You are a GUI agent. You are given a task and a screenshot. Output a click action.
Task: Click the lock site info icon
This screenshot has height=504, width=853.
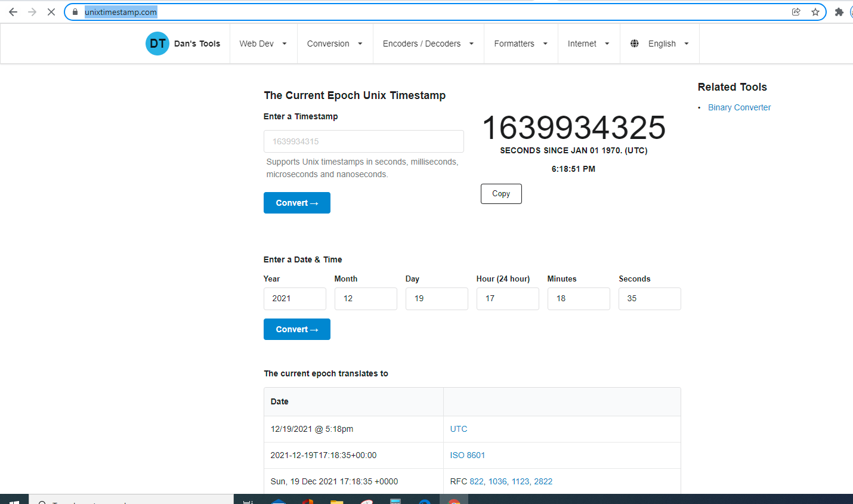point(75,12)
